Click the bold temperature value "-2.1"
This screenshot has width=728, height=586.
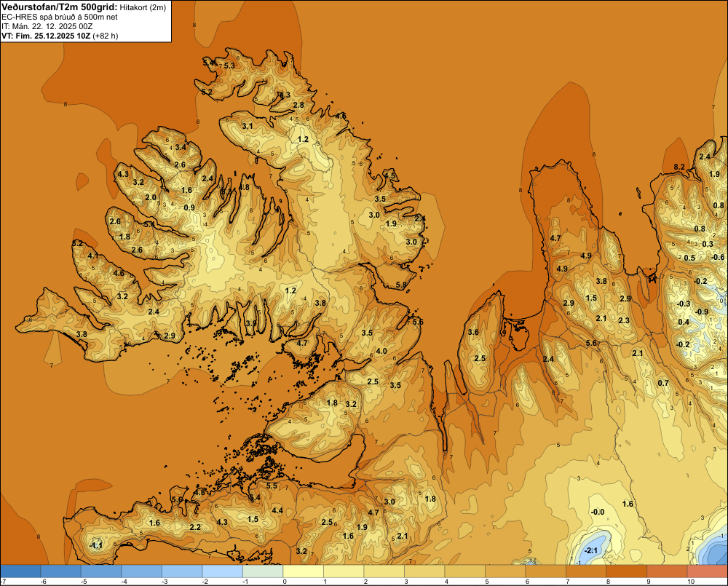[x=591, y=550]
